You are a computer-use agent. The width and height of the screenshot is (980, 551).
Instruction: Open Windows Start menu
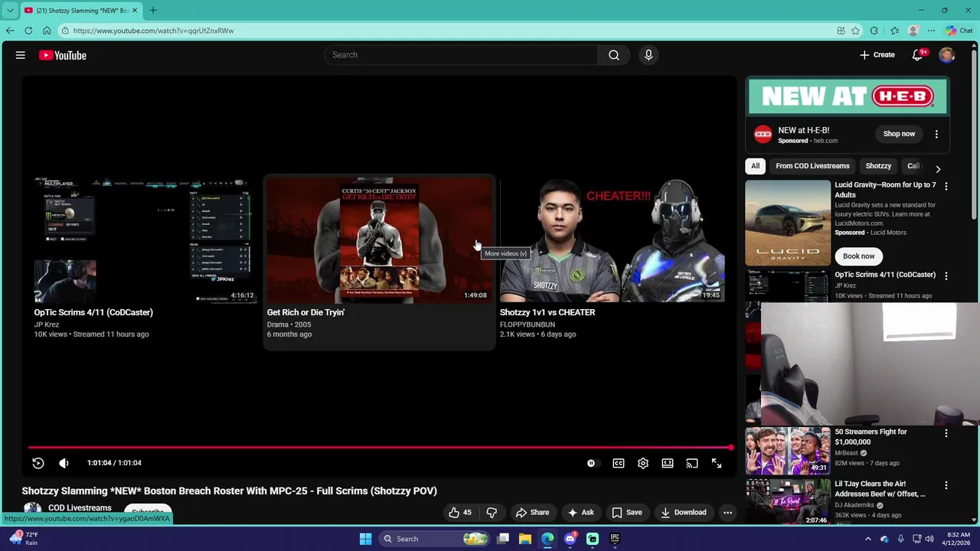pyautogui.click(x=365, y=539)
